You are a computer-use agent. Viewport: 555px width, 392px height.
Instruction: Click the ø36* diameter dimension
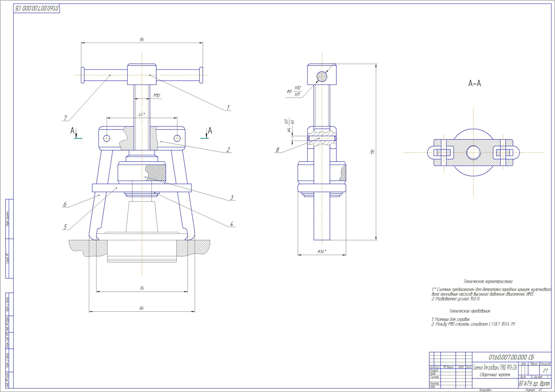pos(322,252)
